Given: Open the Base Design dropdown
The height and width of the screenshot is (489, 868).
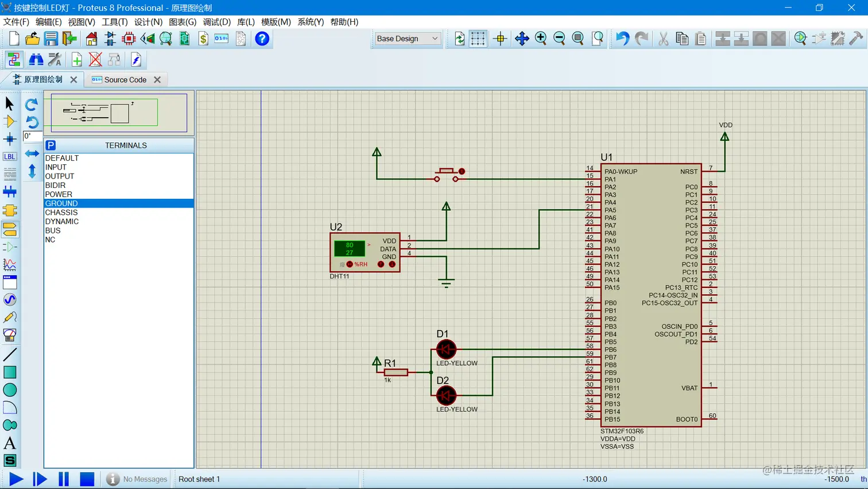Looking at the screenshot, I should 407,38.
